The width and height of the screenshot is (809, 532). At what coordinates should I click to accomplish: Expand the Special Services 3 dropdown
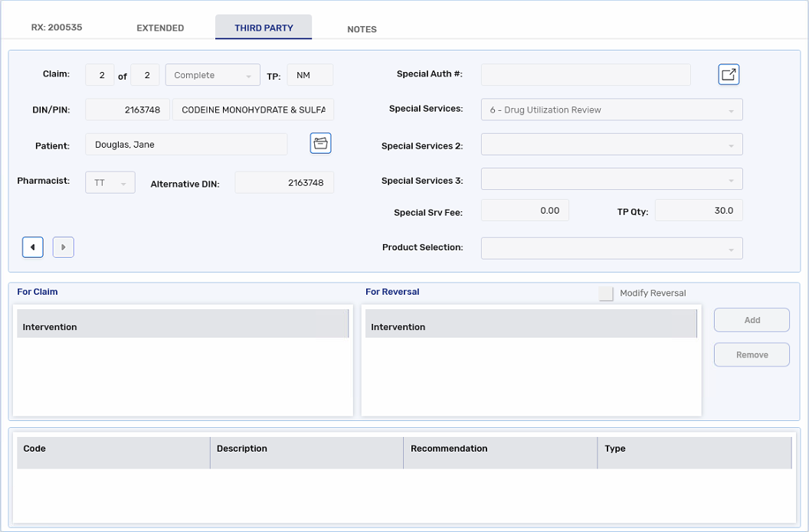[611, 179]
